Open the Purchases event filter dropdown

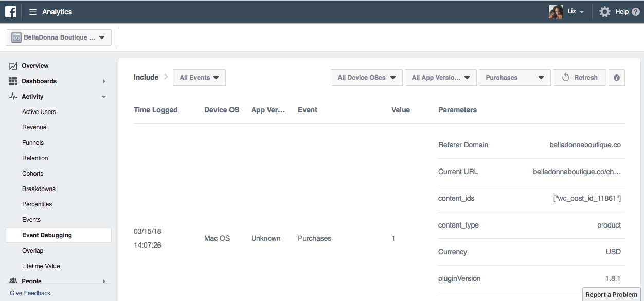515,78
